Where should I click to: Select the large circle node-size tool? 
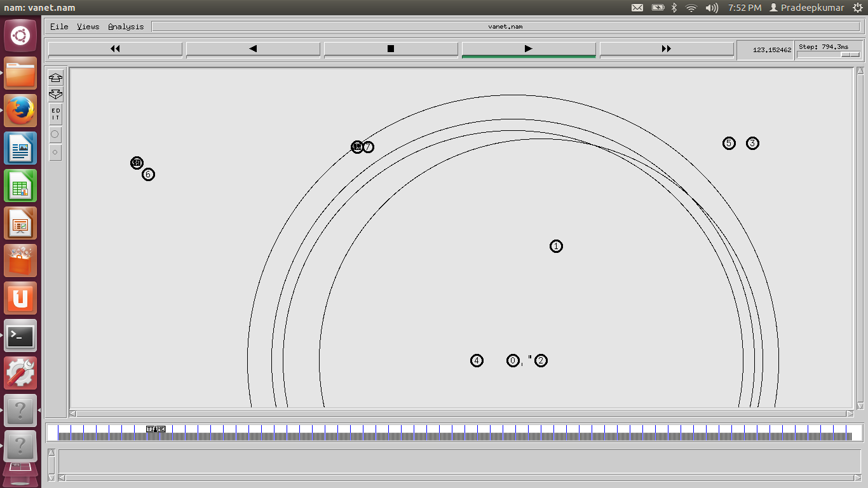click(55, 134)
